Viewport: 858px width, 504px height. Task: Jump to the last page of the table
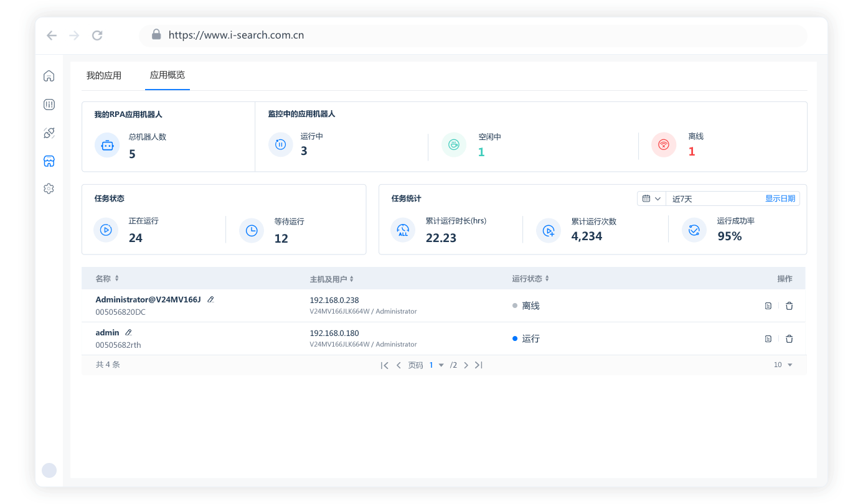coord(478,365)
